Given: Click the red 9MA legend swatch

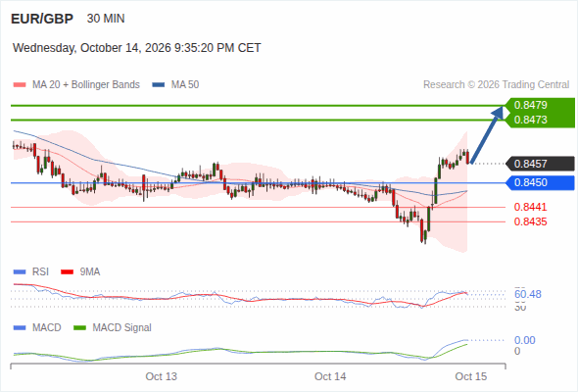Looking at the screenshot, I should point(67,272).
